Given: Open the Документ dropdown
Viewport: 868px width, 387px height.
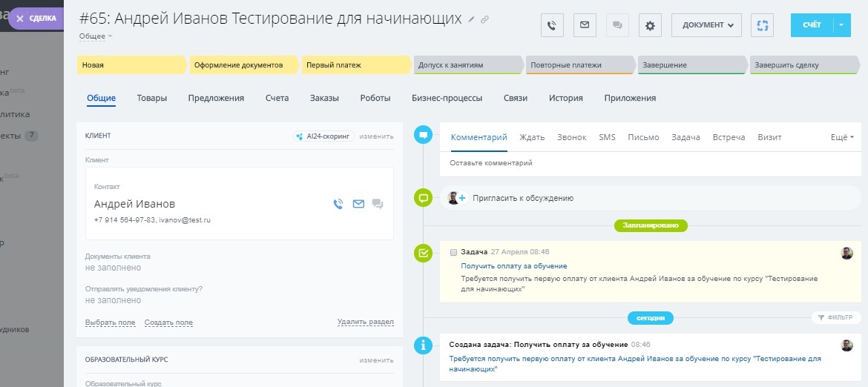Looking at the screenshot, I should (706, 25).
